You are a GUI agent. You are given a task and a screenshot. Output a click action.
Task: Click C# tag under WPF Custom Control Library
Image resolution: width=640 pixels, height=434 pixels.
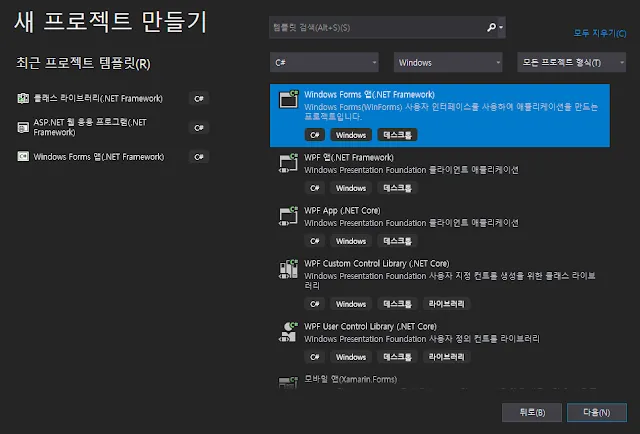315,304
